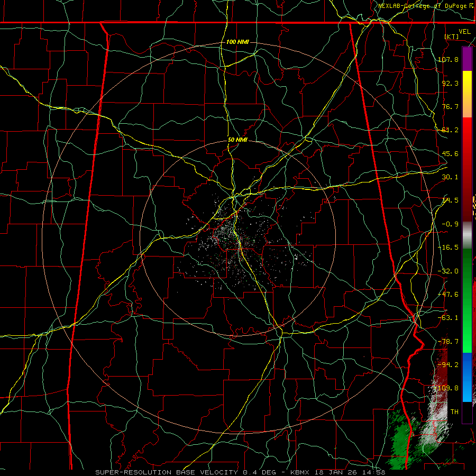This screenshot has width=476, height=476.
Task: Click the 100 NMI range ring label
Action: point(237,42)
